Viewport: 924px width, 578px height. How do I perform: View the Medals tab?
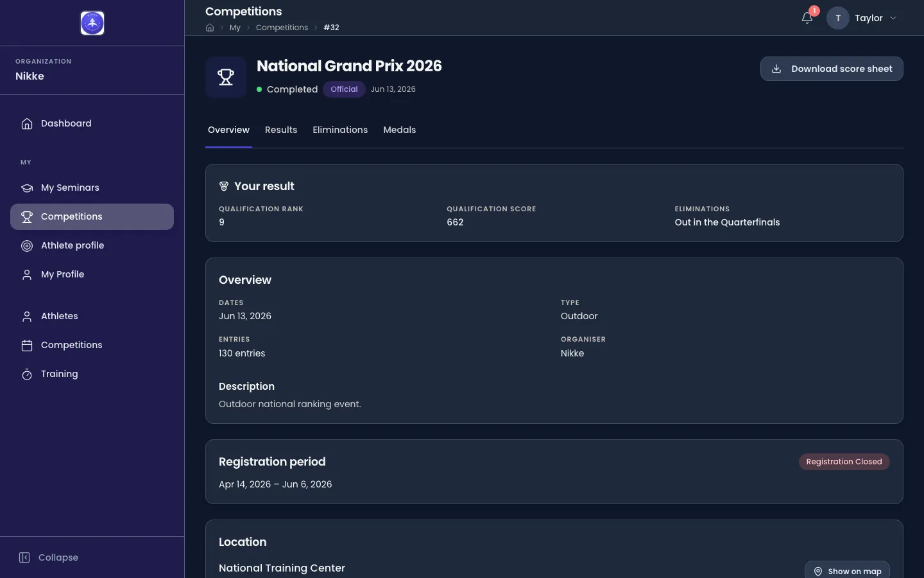pos(399,130)
